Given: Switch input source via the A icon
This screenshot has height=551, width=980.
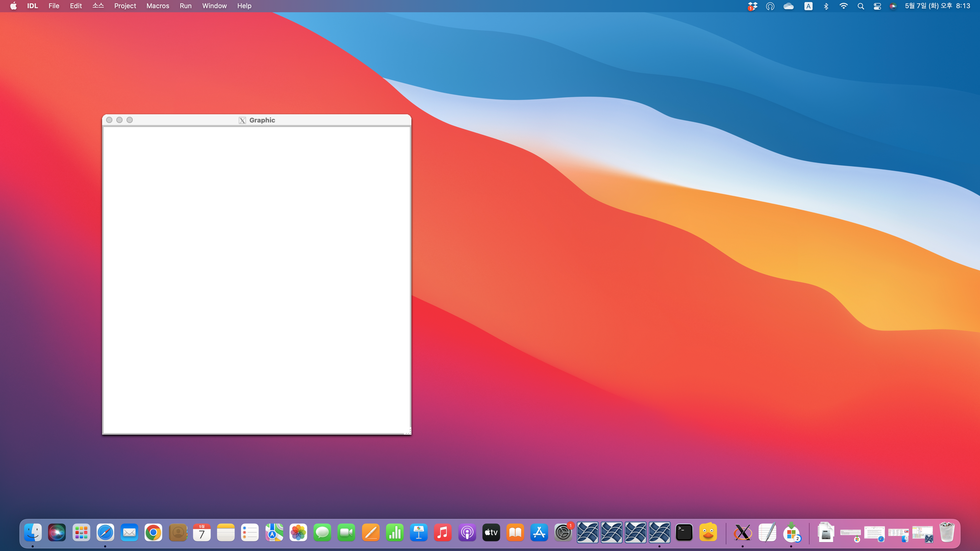Looking at the screenshot, I should coord(808,6).
